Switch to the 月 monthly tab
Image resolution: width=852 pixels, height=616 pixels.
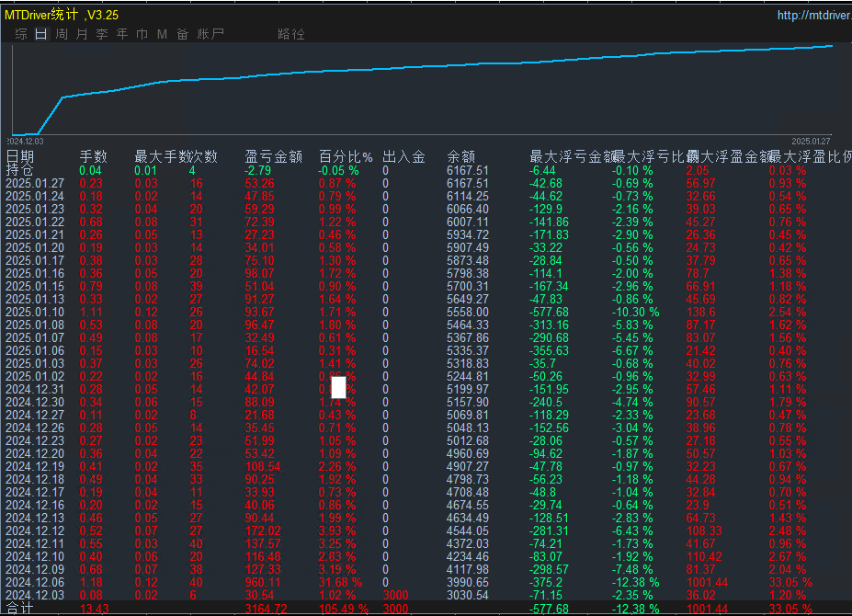[x=82, y=34]
